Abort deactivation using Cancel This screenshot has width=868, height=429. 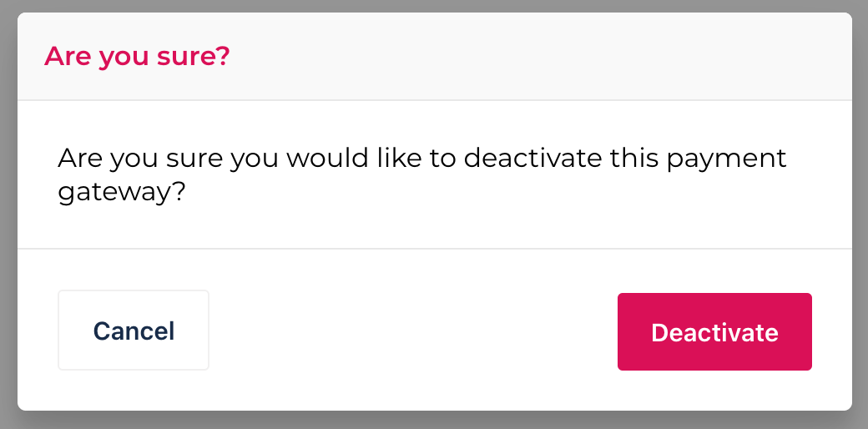(x=134, y=331)
